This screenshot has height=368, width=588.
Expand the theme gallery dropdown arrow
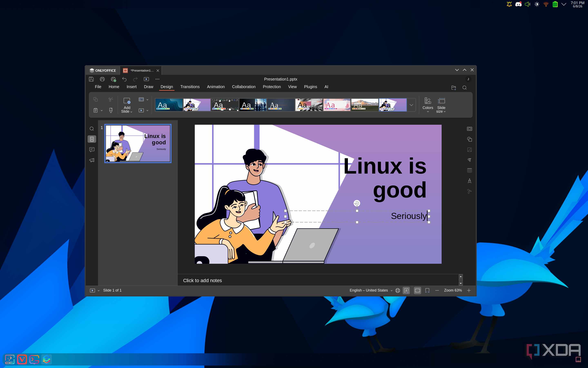pos(411,105)
